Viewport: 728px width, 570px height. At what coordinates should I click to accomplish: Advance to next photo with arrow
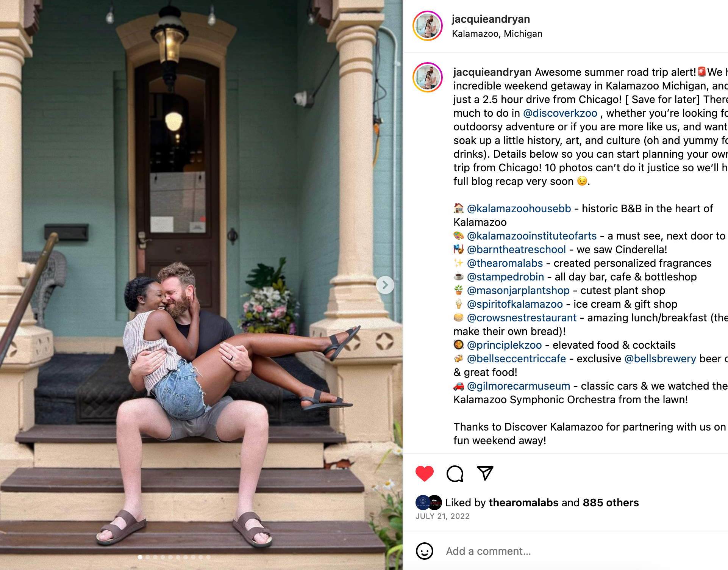pos(385,285)
